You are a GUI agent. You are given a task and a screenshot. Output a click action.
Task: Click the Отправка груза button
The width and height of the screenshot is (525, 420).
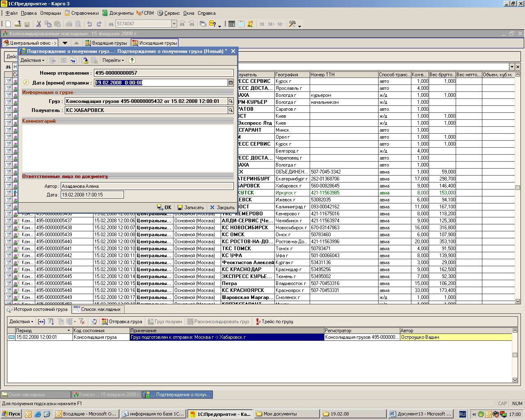pyautogui.click(x=122, y=322)
